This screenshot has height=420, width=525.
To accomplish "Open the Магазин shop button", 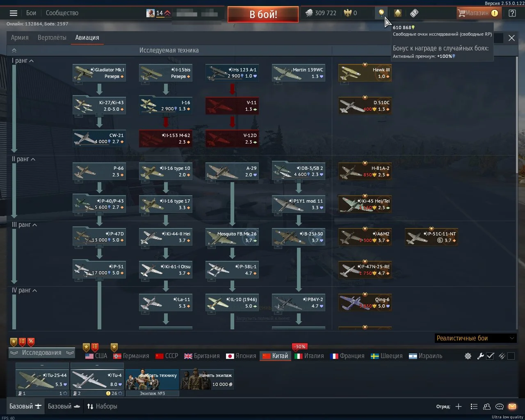I will [x=479, y=13].
